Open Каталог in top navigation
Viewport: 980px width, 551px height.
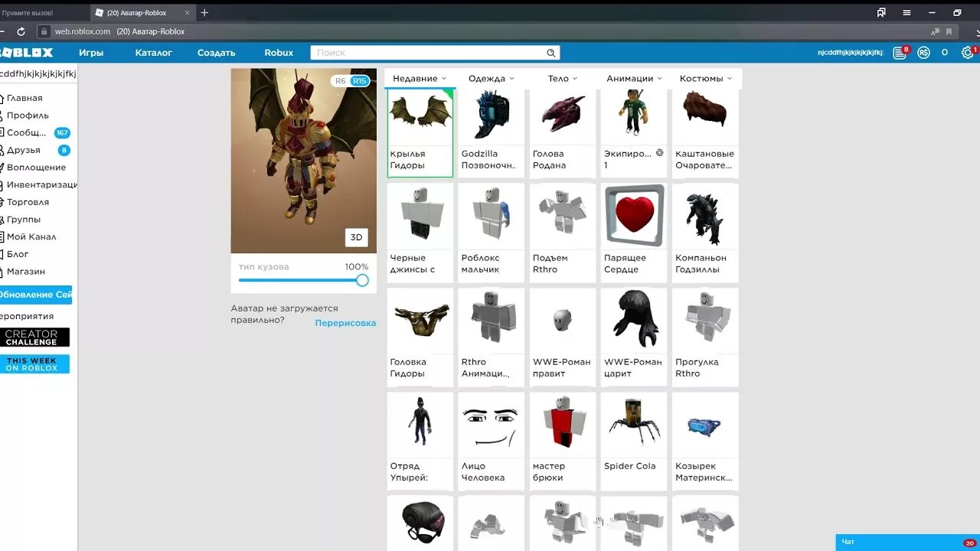(x=154, y=53)
